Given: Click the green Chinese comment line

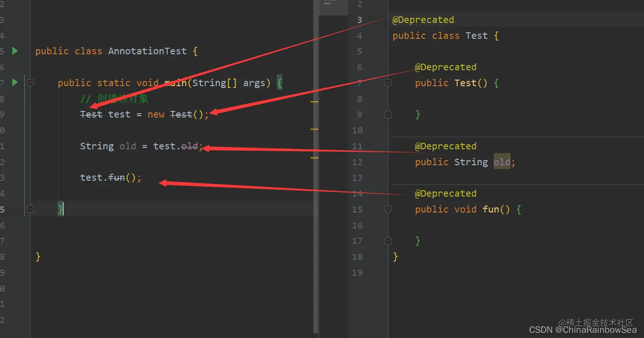Looking at the screenshot, I should [x=114, y=99].
